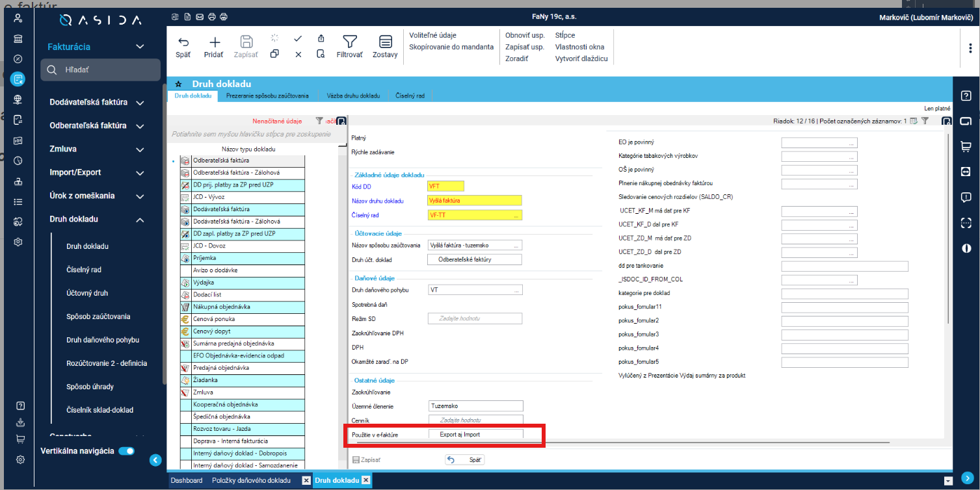Open the Filtrovať funnel in the toolbar
Image resolution: width=980 pixels, height=490 pixels.
[349, 42]
